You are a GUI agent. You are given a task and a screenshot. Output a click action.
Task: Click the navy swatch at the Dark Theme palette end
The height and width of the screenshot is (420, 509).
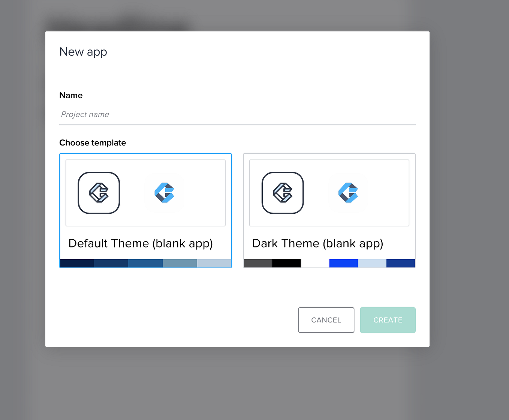click(400, 263)
